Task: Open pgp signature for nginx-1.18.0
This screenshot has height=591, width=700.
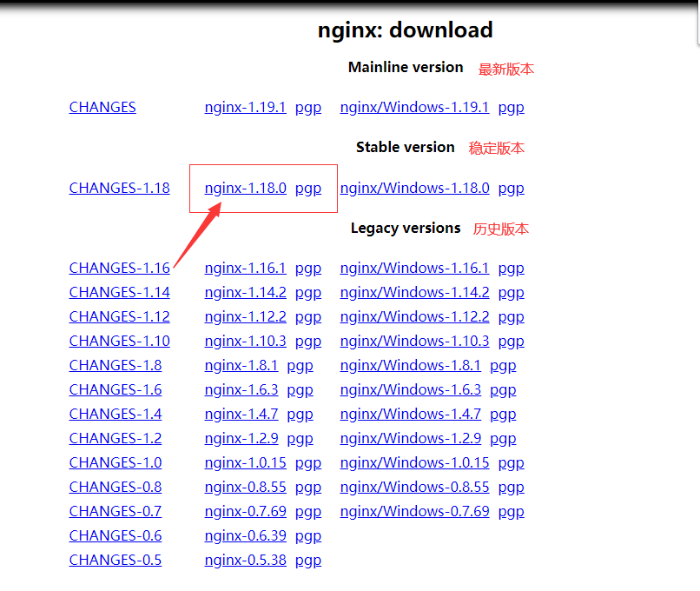Action: [x=308, y=189]
